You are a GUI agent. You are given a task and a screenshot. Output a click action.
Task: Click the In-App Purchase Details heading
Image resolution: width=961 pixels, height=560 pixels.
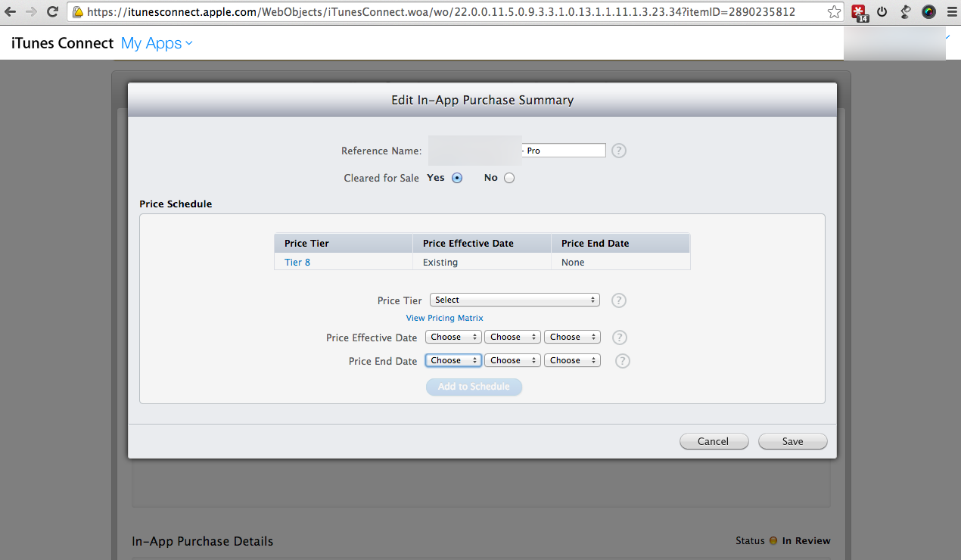pyautogui.click(x=202, y=541)
